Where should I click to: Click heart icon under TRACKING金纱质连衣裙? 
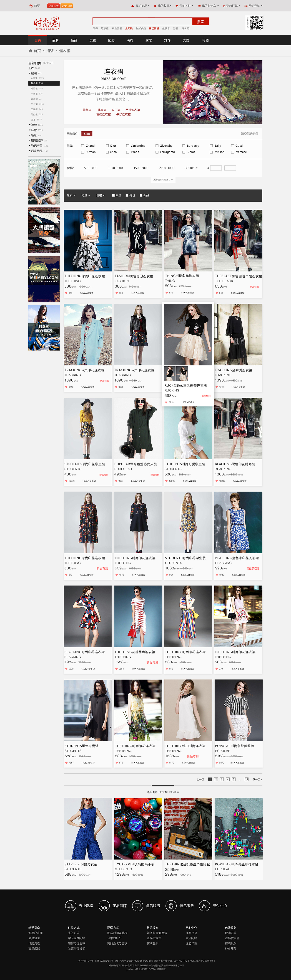coord(217,387)
